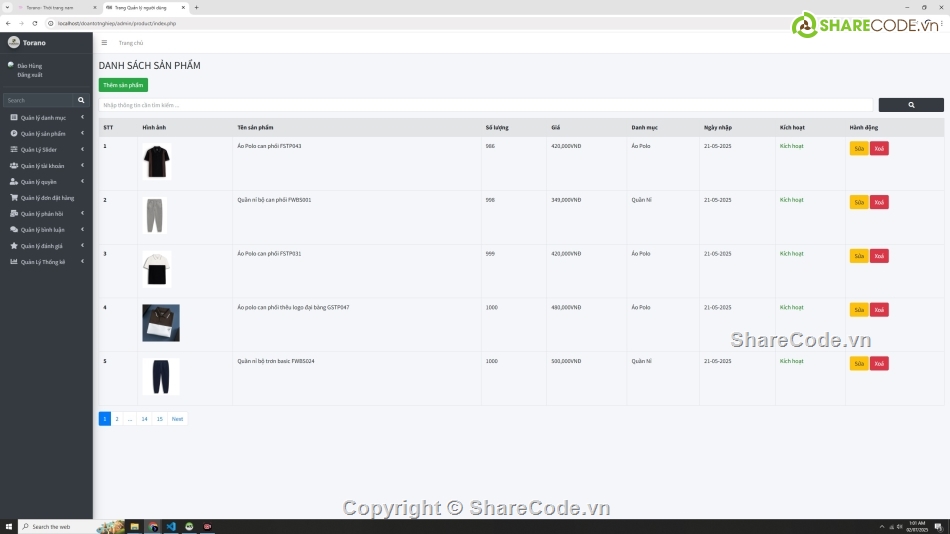Click the dark product search button
The height and width of the screenshot is (534, 950).
pos(911,105)
